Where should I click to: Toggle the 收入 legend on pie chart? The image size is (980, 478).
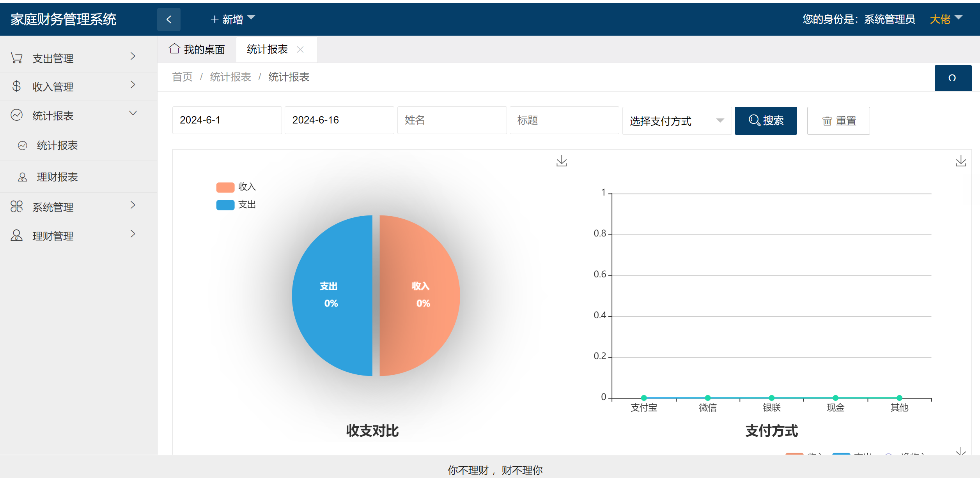point(236,187)
